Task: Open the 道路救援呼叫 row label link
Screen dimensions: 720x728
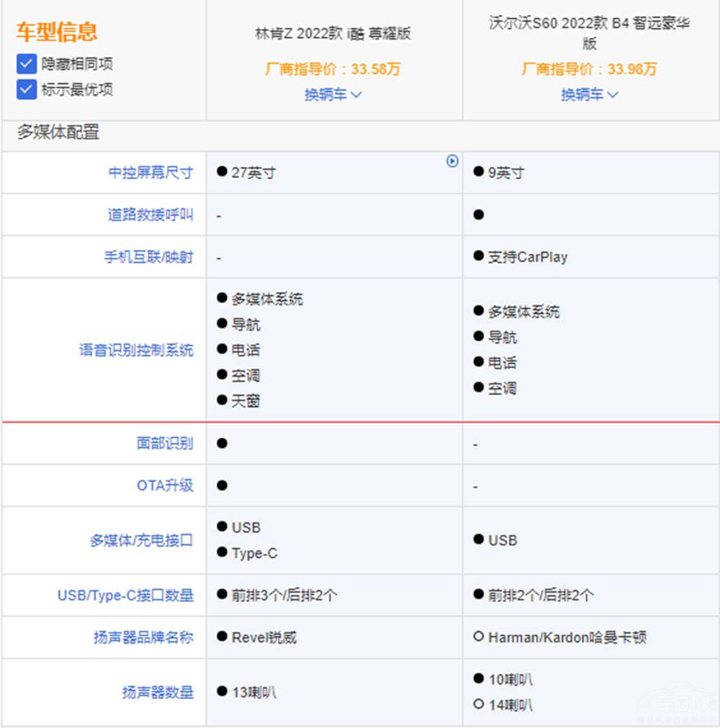Action: click(150, 215)
